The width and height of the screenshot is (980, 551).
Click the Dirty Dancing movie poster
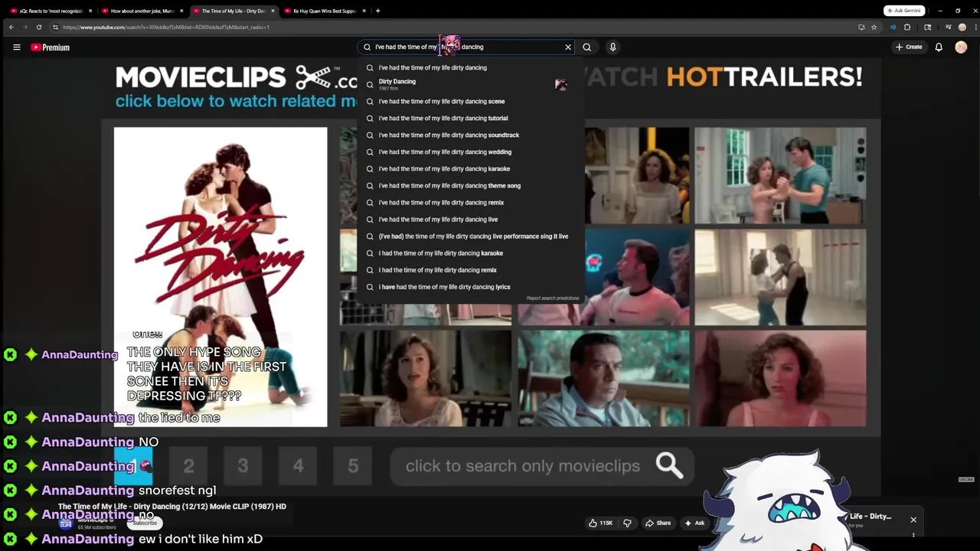[220, 276]
